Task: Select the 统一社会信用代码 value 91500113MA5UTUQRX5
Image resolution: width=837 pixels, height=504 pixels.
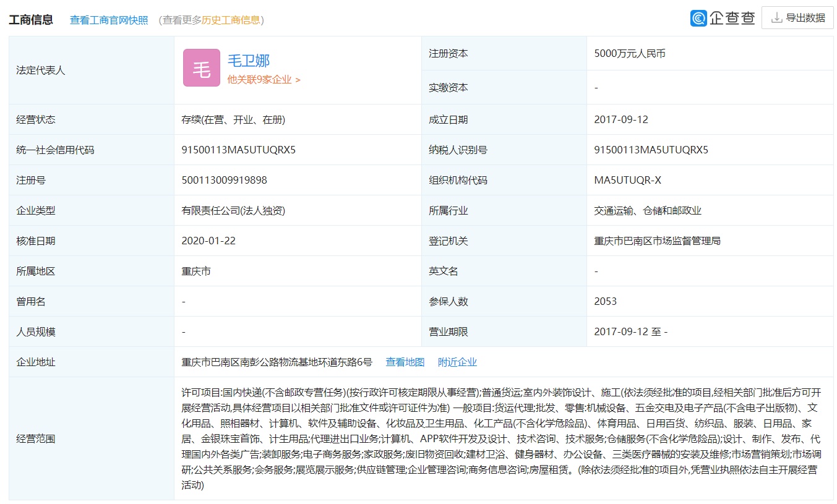Action: click(238, 150)
